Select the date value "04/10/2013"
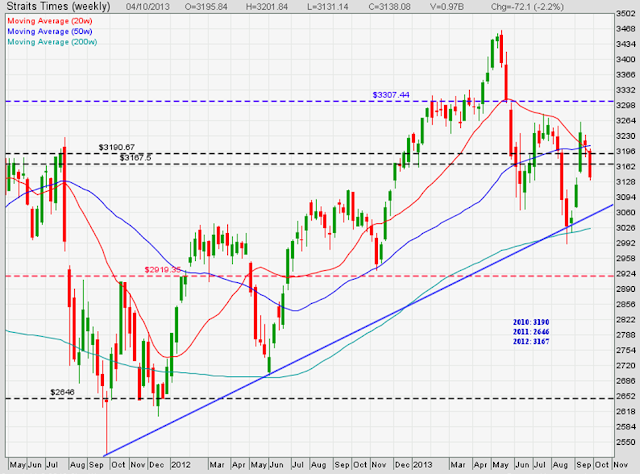Screen dimensions: 640x474 pos(147,7)
